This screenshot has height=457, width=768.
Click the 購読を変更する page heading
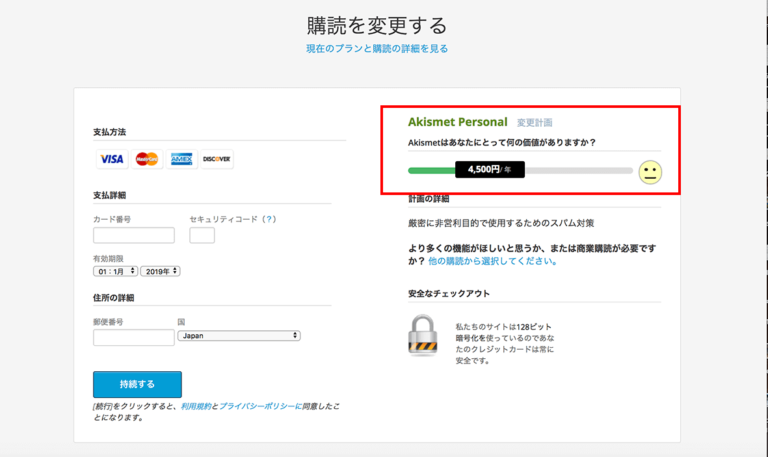377,25
